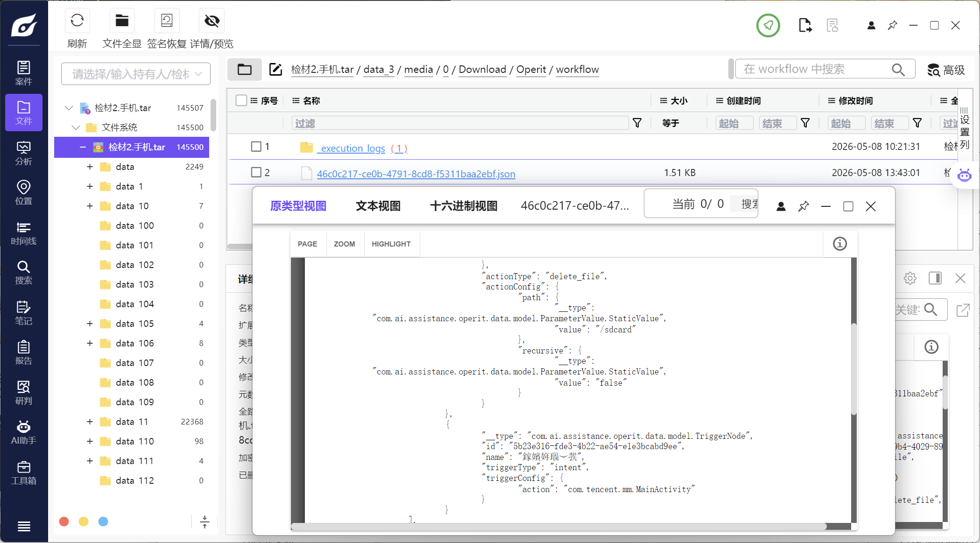Expand the data 10 folder
This screenshot has height=543, width=980.
(90, 206)
